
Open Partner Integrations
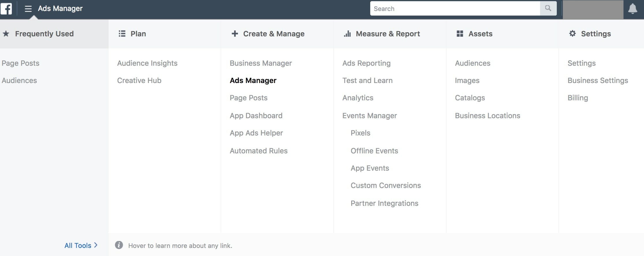384,203
